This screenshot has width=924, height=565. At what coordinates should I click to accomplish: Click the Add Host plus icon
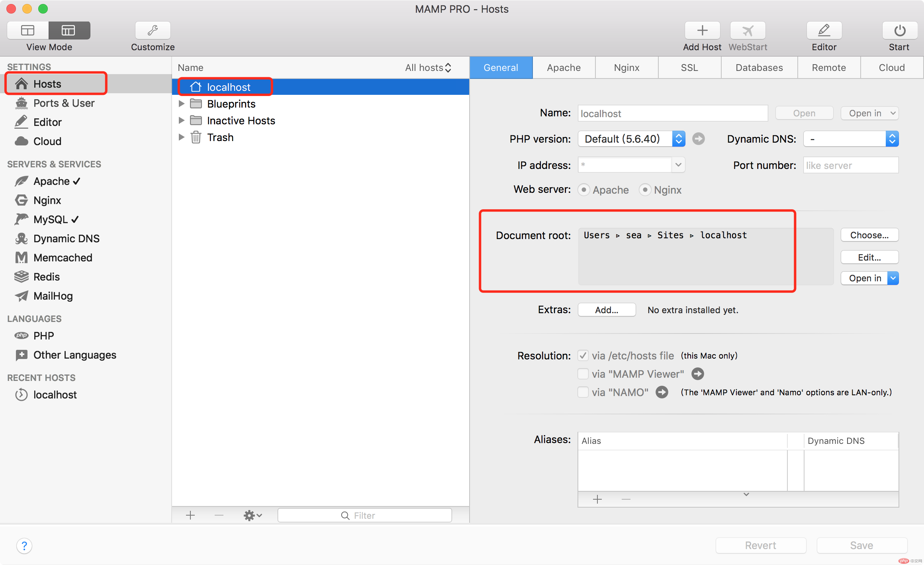702,31
